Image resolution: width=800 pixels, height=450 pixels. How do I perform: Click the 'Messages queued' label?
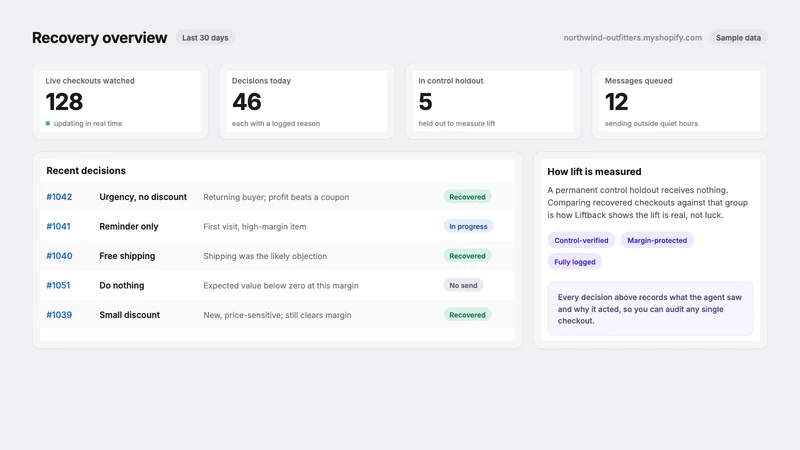pos(638,81)
